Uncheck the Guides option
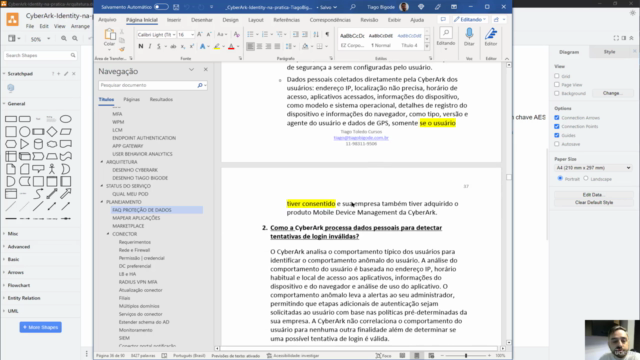 [557, 135]
